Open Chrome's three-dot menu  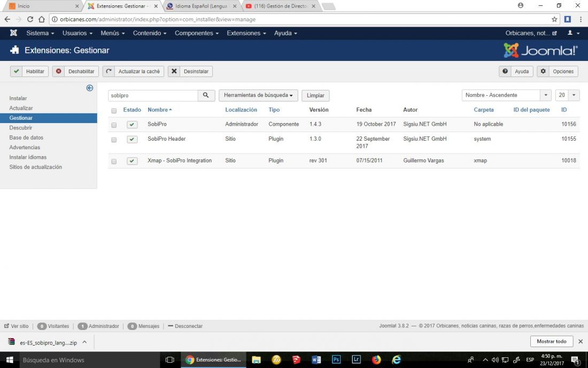(x=581, y=19)
